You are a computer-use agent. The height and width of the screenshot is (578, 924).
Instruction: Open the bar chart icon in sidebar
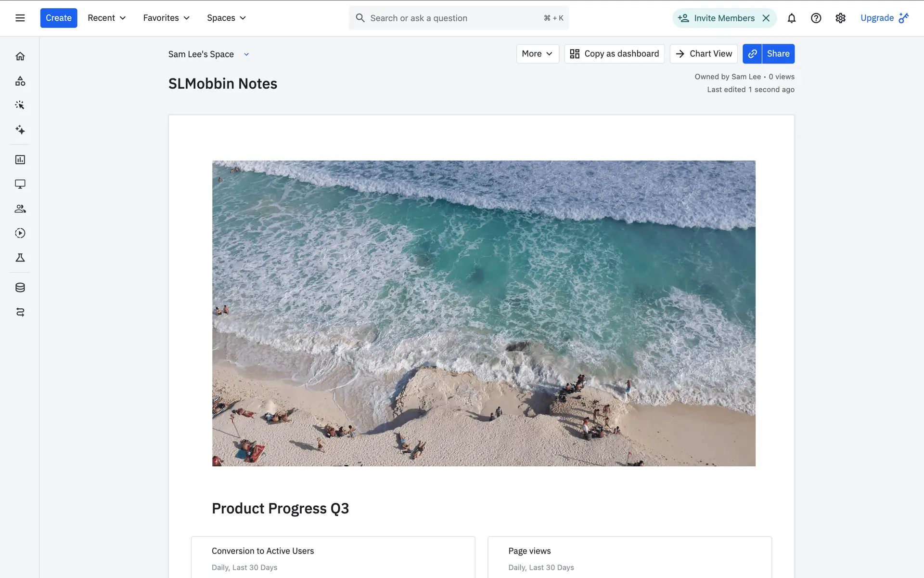tap(20, 159)
